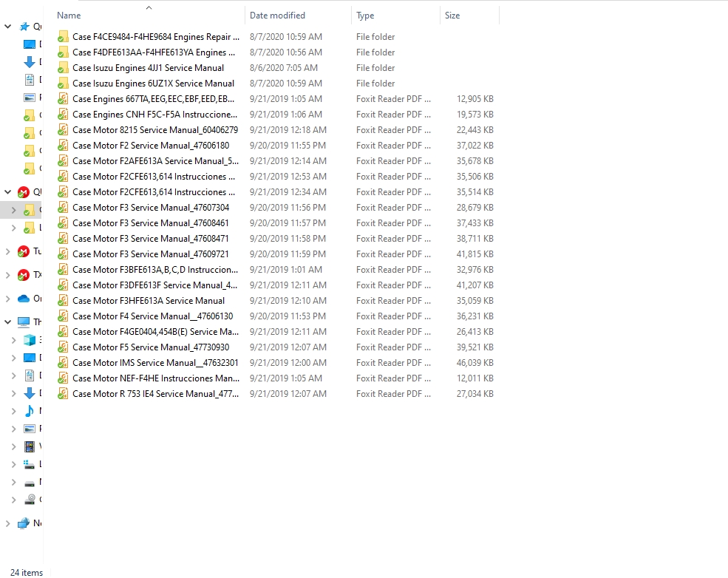Open Documents icon under Quick access

click(30, 80)
